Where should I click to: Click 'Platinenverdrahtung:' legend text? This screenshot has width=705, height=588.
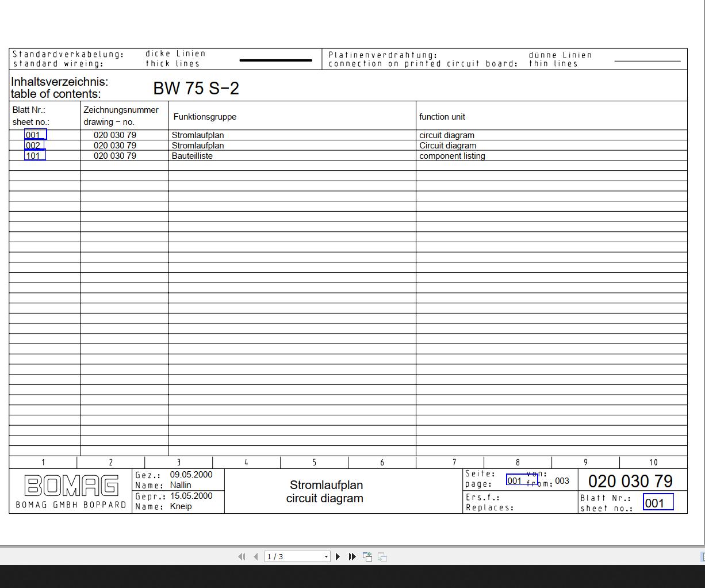click(x=383, y=55)
